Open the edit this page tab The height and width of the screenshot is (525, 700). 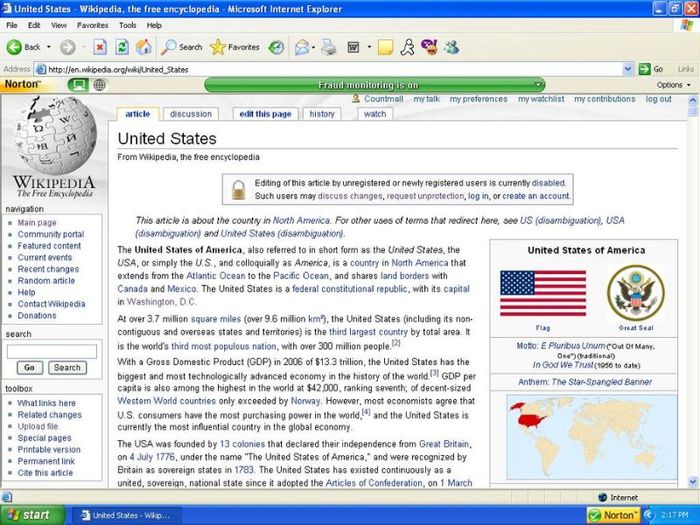click(265, 114)
